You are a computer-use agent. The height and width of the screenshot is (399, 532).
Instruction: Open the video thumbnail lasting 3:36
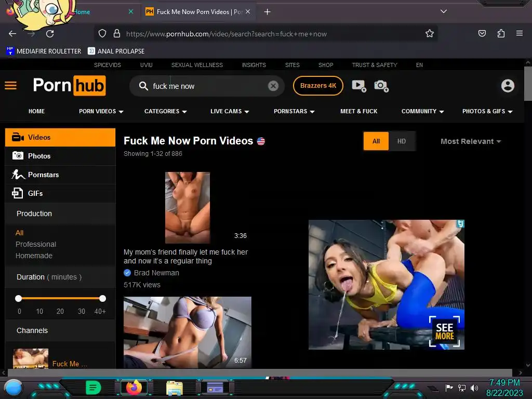point(187,208)
